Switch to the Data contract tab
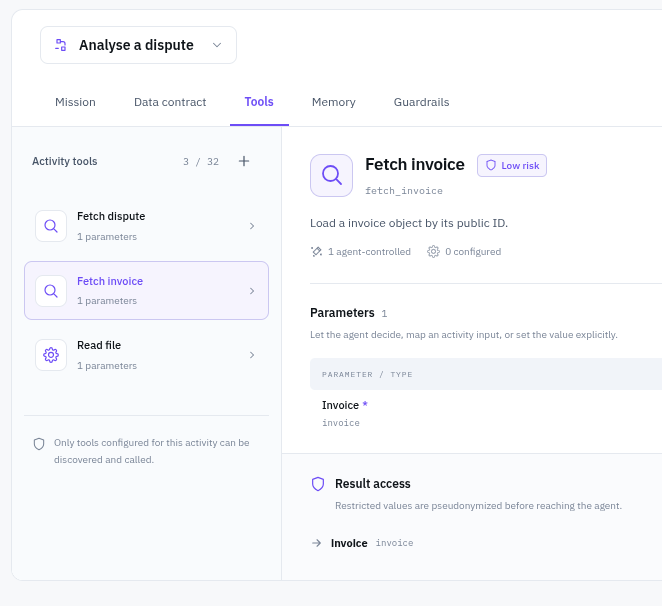 (170, 102)
